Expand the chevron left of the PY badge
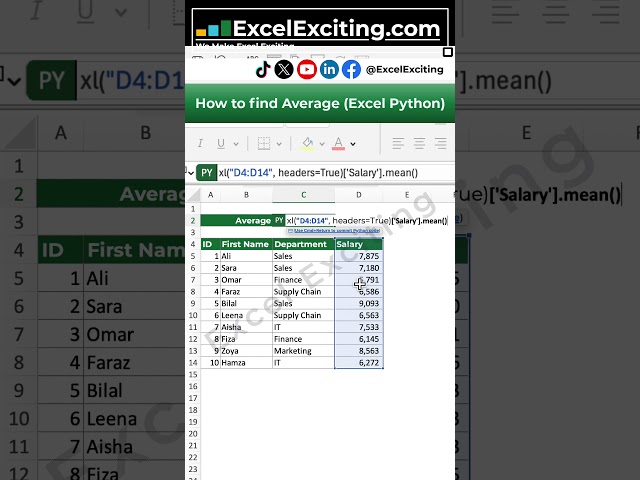This screenshot has height=480, width=640. pyautogui.click(x=190, y=173)
